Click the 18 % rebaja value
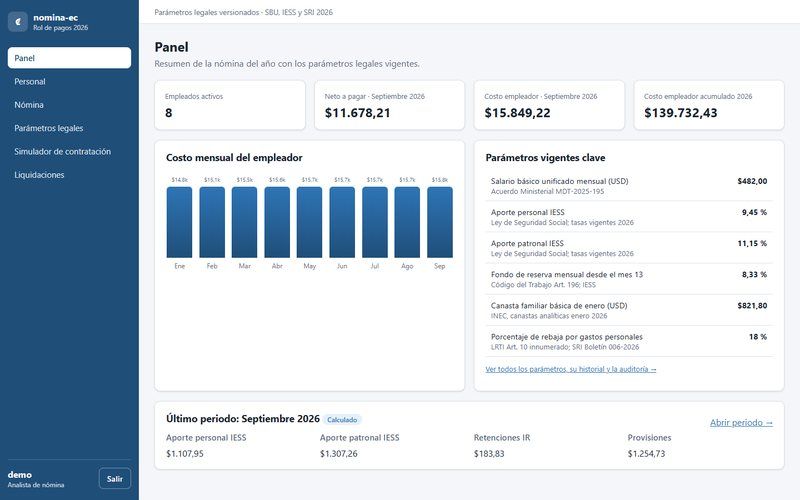 758,337
